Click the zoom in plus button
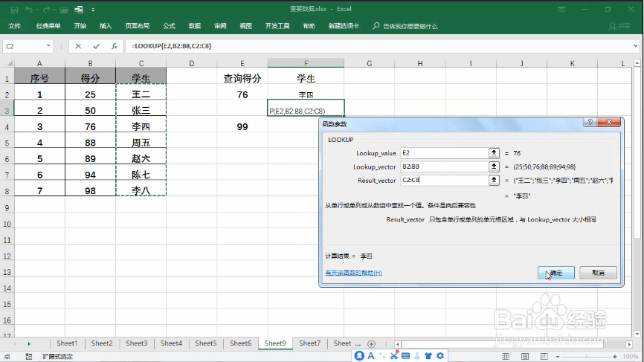The width and height of the screenshot is (644, 362). click(x=615, y=357)
